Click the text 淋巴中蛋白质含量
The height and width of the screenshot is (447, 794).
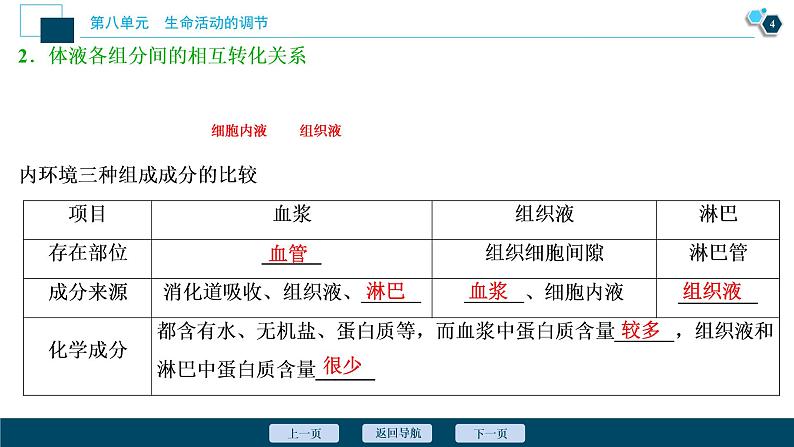pos(236,369)
